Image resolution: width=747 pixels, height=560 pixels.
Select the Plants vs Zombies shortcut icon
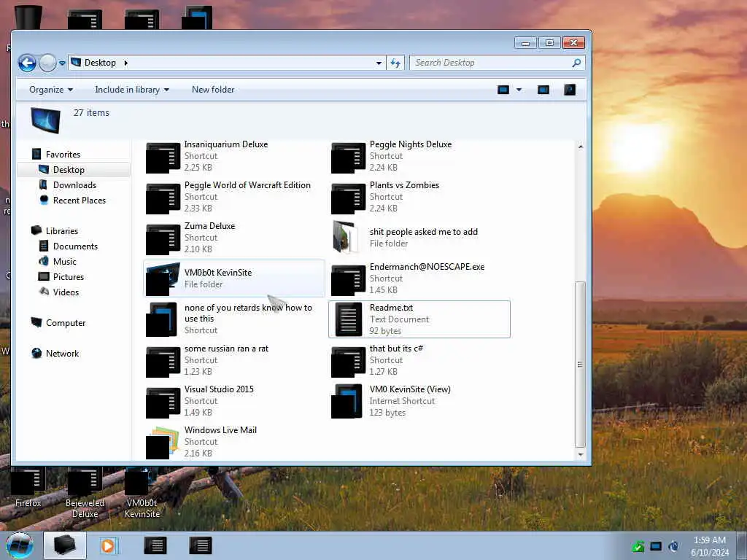click(348, 198)
